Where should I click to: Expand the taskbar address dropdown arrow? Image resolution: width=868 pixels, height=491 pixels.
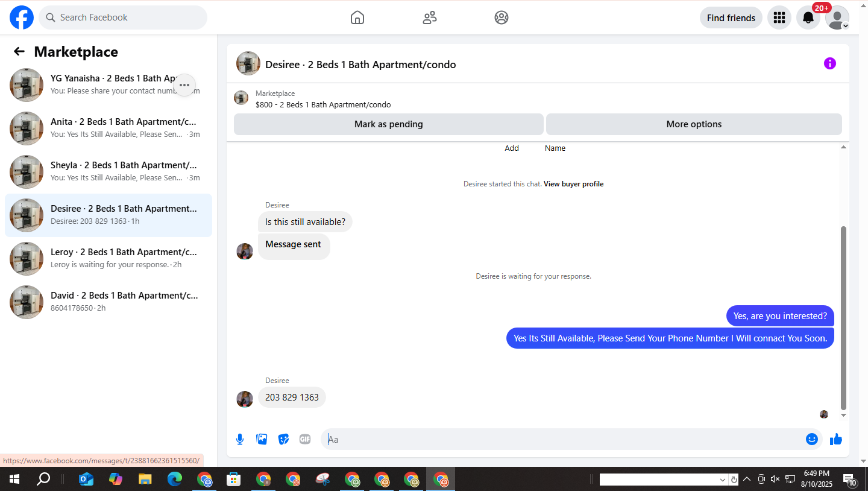[x=723, y=480]
